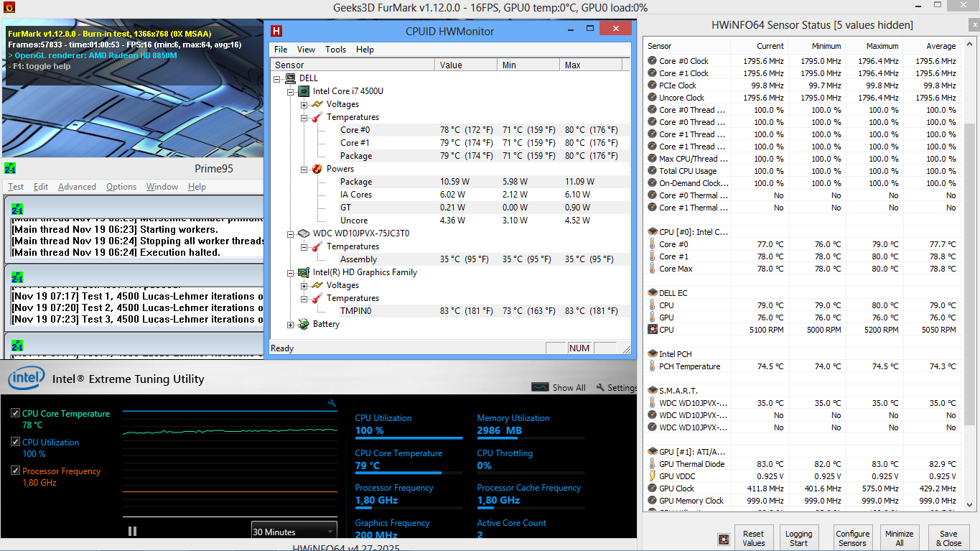Click the WDC hard drive icon in HWMonitor
This screenshot has height=551, width=980.
click(304, 233)
